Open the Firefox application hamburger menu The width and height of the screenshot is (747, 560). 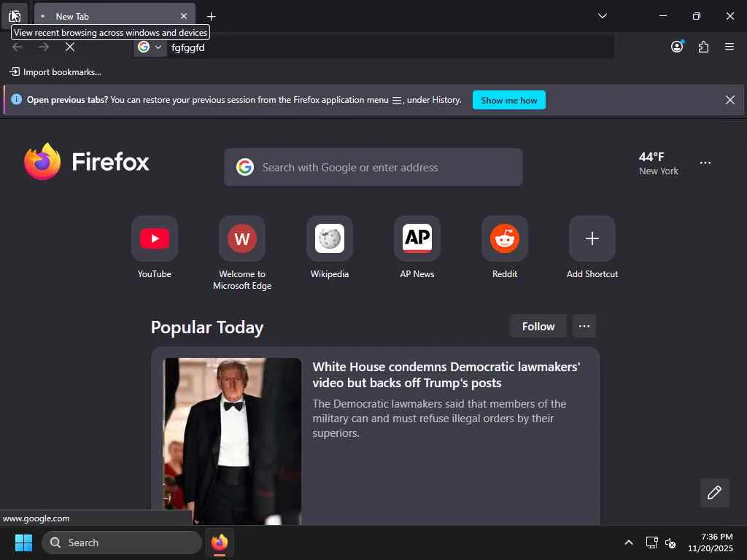pyautogui.click(x=729, y=47)
